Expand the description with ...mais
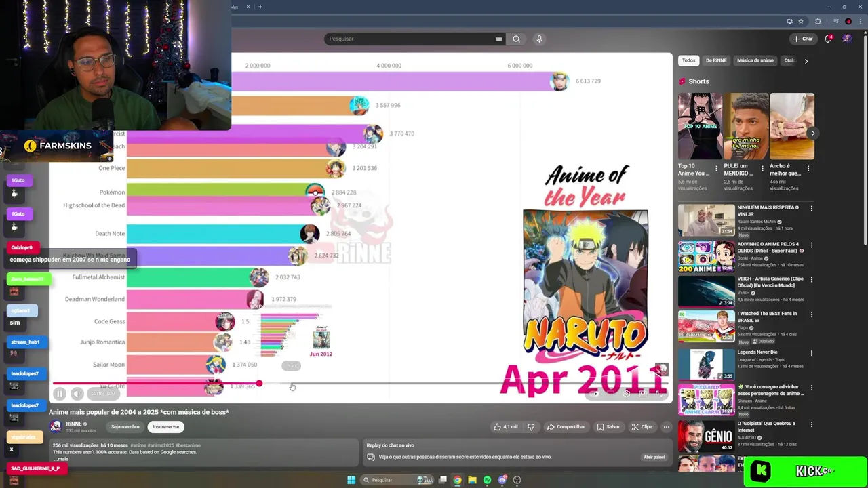Viewport: 868px width, 488px height. tap(60, 459)
